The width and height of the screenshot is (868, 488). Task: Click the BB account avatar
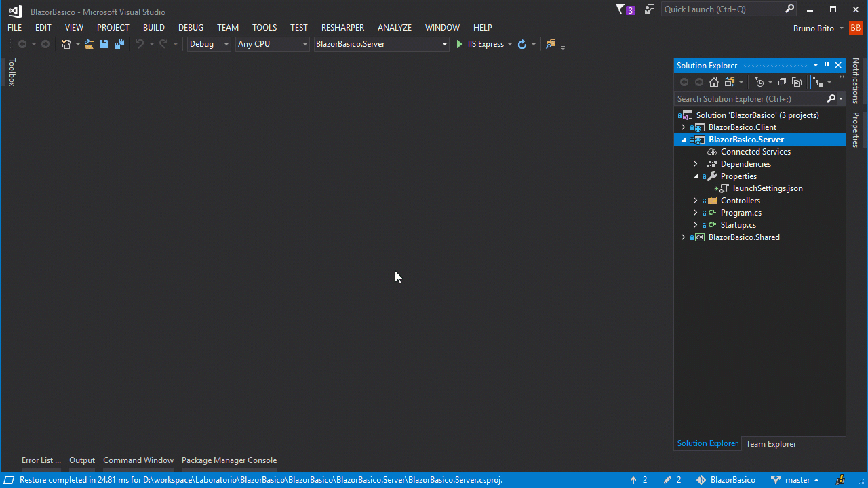point(855,28)
